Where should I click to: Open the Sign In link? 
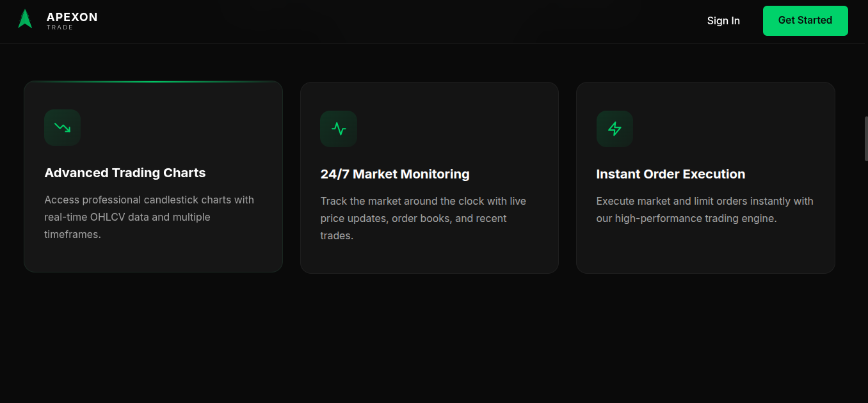(x=723, y=20)
